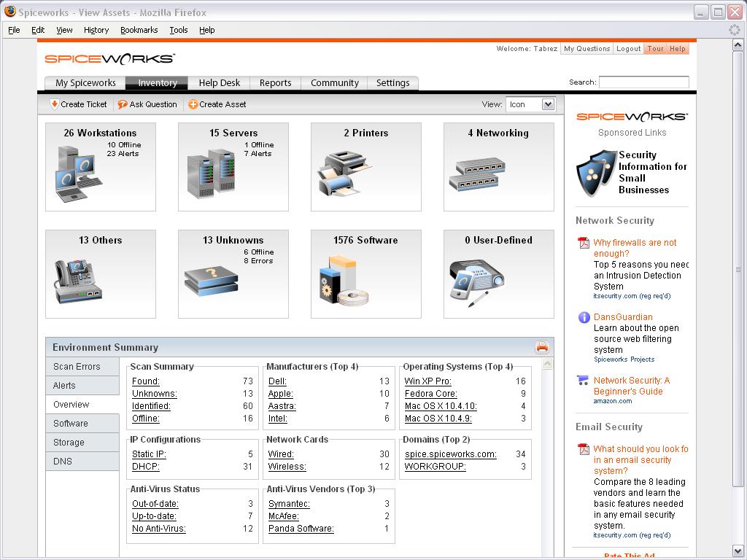The height and width of the screenshot is (560, 747).
Task: Open the No Anti-Virus link
Action: click(158, 529)
